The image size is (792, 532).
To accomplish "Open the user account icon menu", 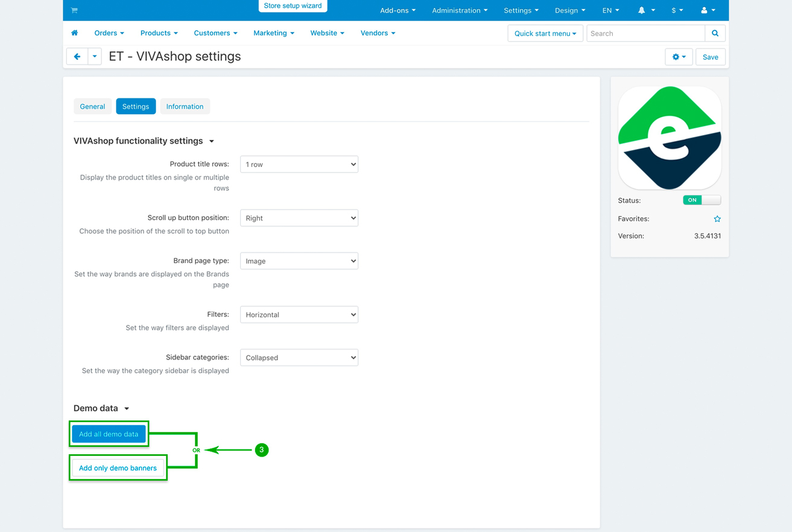I will 708,10.
